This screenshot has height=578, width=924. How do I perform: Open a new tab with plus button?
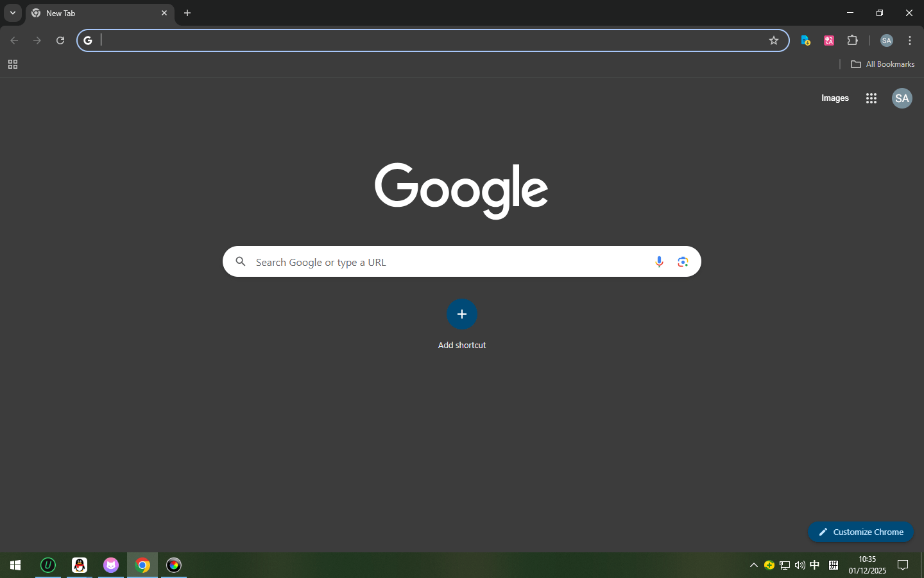point(187,13)
